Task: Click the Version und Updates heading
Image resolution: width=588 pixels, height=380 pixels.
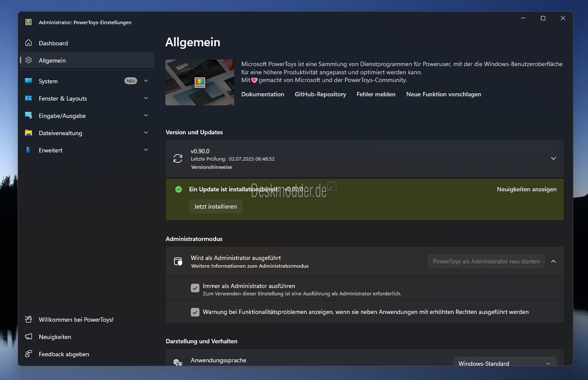Action: (194, 132)
